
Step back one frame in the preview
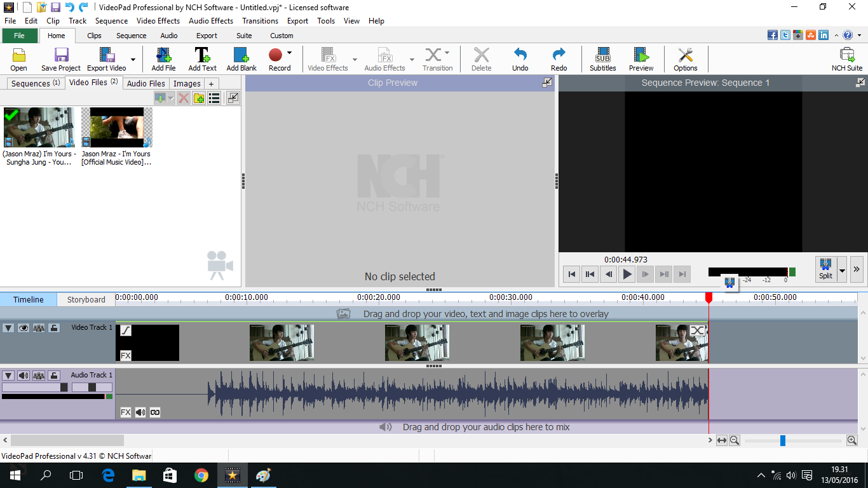[x=609, y=274]
